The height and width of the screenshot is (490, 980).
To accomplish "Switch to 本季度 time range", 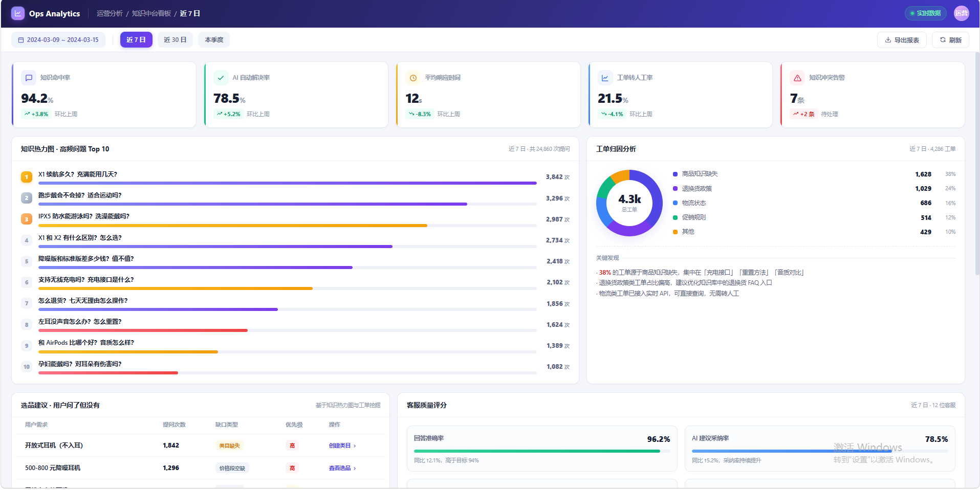I will click(x=214, y=40).
